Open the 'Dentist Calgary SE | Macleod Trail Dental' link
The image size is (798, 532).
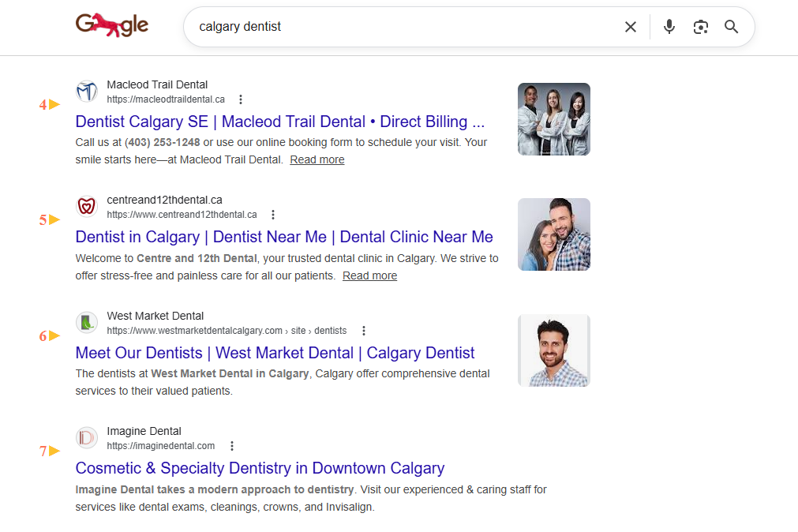point(280,122)
